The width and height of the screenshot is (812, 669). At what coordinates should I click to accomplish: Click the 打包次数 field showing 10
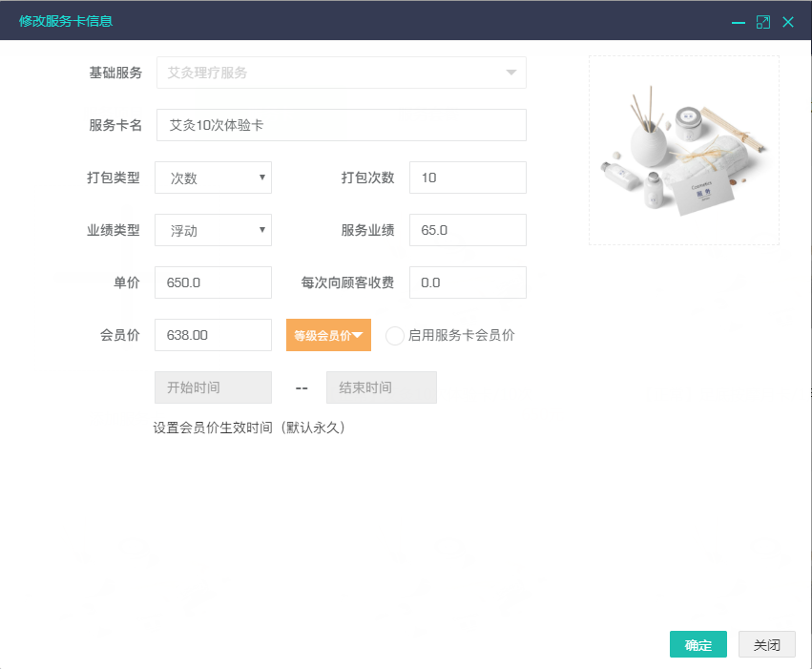(x=468, y=178)
